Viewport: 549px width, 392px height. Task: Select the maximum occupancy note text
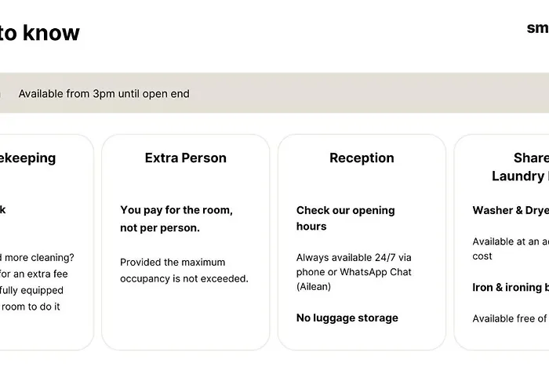pyautogui.click(x=184, y=270)
